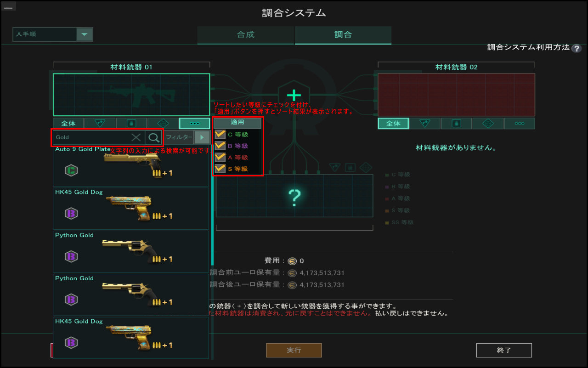Select 全体 tab under 材料銃器 02
The width and height of the screenshot is (588, 368).
[x=393, y=124]
